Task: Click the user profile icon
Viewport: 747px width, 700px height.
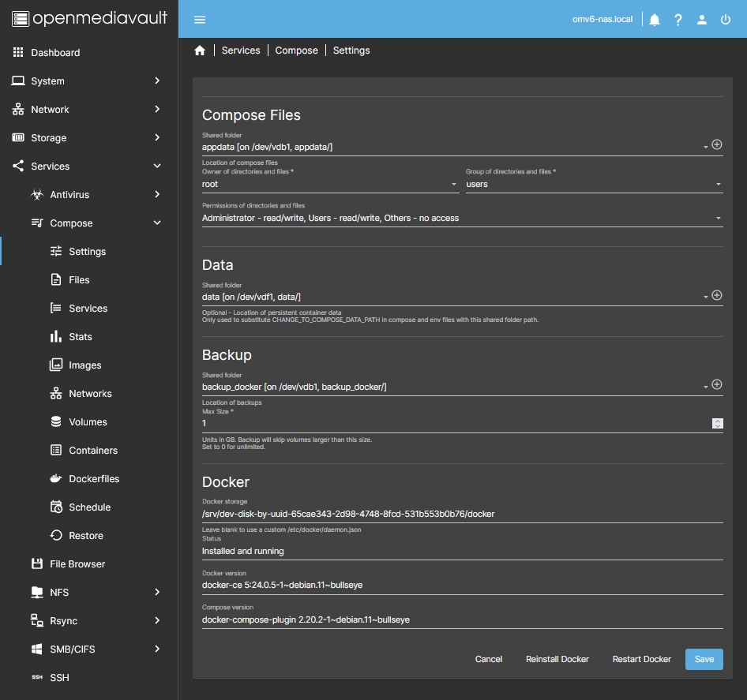Action: coord(702,20)
